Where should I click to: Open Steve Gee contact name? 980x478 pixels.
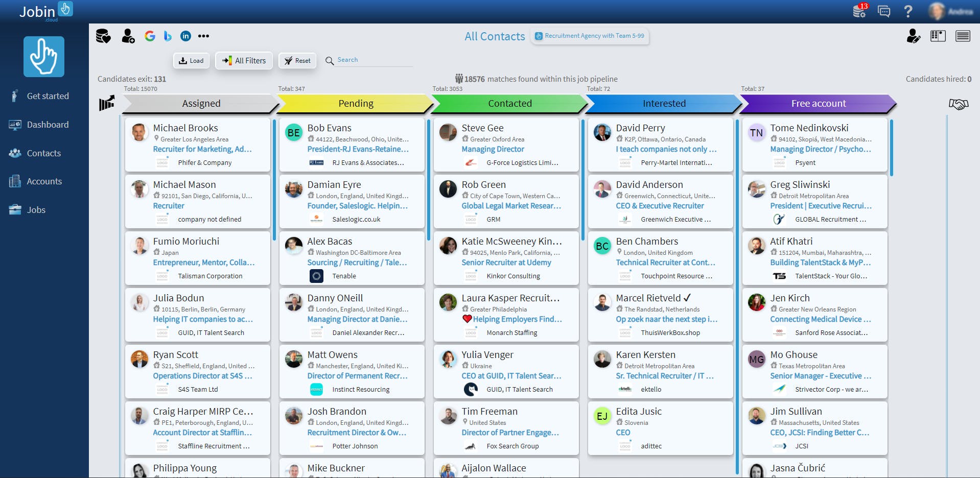pyautogui.click(x=482, y=128)
